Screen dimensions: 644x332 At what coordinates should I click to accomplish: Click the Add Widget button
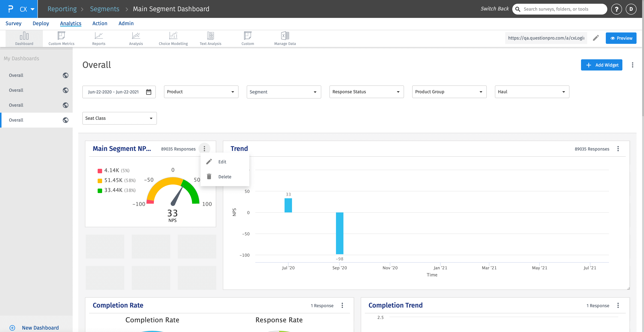[601, 65]
